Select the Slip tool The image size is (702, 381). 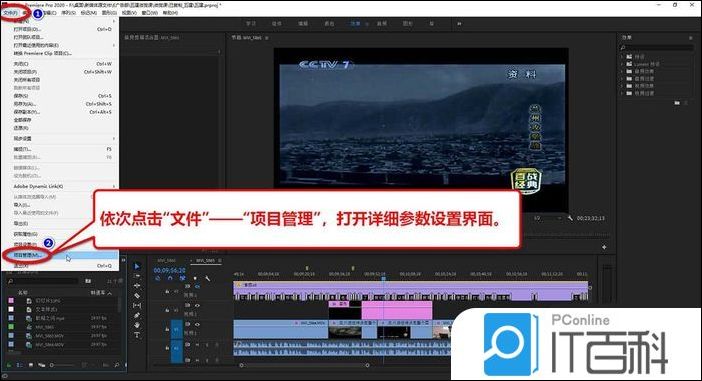pos(137,305)
